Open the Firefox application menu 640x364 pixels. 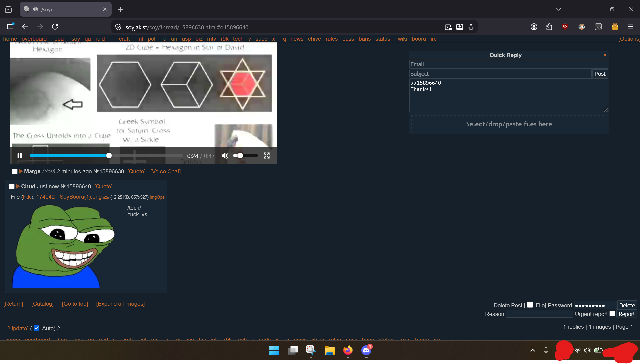pos(631,27)
